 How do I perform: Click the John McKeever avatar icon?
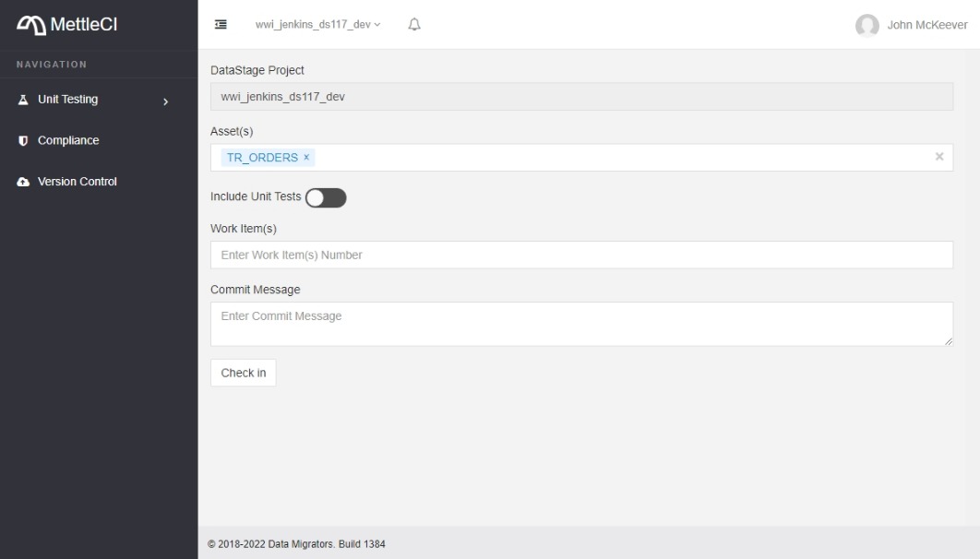pos(867,26)
